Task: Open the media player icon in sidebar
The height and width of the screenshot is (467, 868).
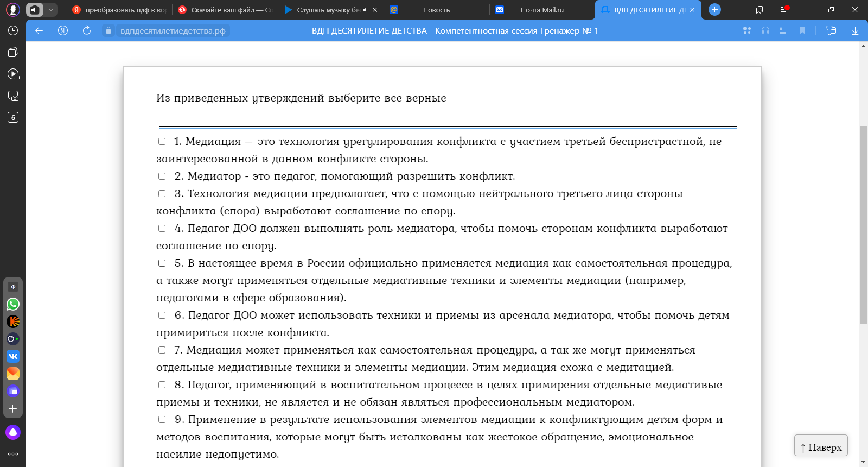Action: pyautogui.click(x=13, y=74)
